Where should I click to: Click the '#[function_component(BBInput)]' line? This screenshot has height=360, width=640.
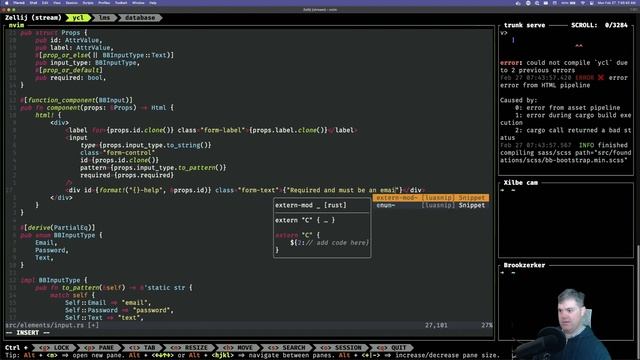[x=76, y=100]
